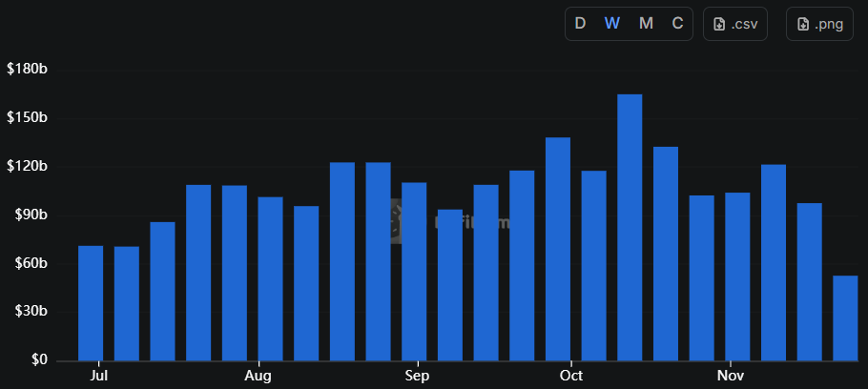Viewport: 868px width, 389px height.
Task: Click the file icon in the .png button
Action: 803,24
